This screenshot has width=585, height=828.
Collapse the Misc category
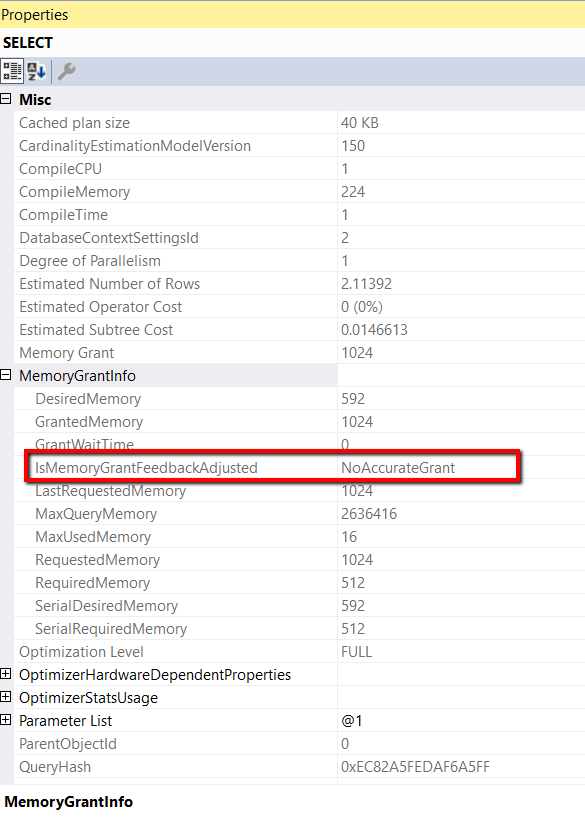click(x=6, y=99)
